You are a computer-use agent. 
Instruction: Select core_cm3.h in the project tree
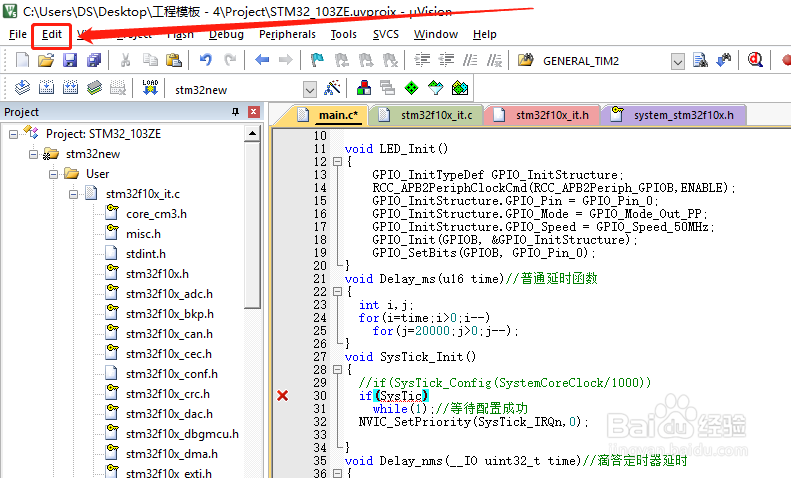click(x=156, y=214)
